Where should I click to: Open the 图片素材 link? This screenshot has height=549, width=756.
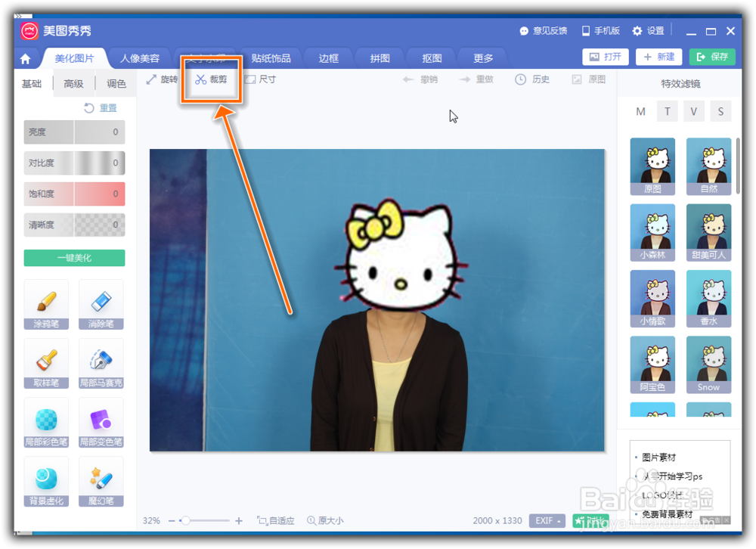[x=658, y=457]
